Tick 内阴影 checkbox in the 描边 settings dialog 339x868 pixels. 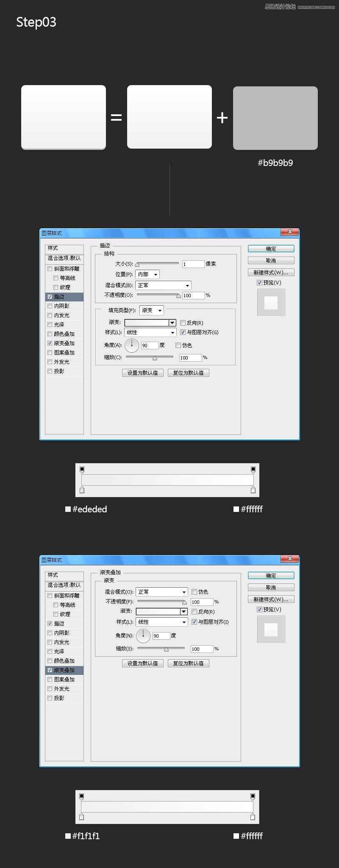point(50,306)
